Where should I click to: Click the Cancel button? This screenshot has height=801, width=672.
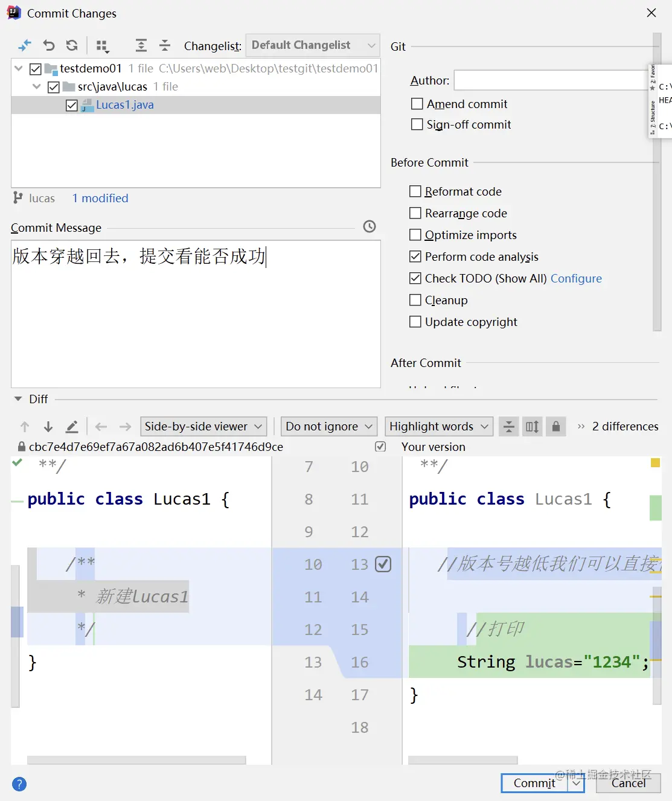click(x=629, y=783)
